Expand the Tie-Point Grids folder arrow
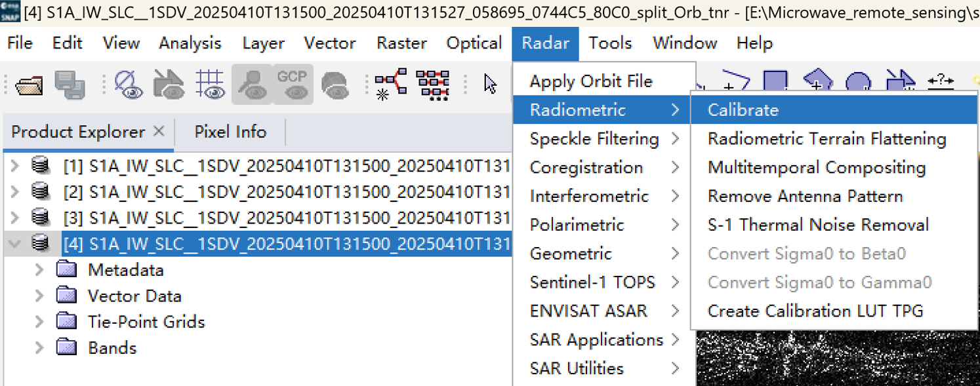The image size is (980, 386). (x=39, y=322)
